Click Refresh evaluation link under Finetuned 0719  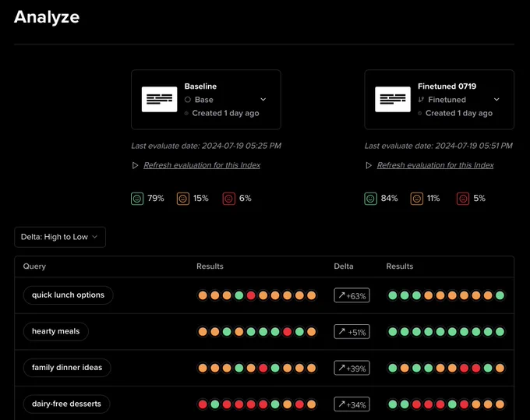coord(436,165)
